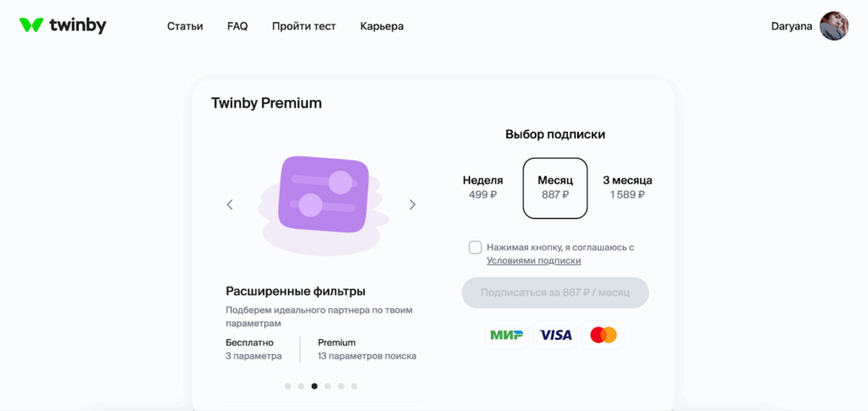Open Пройти тест in navigation

point(303,26)
